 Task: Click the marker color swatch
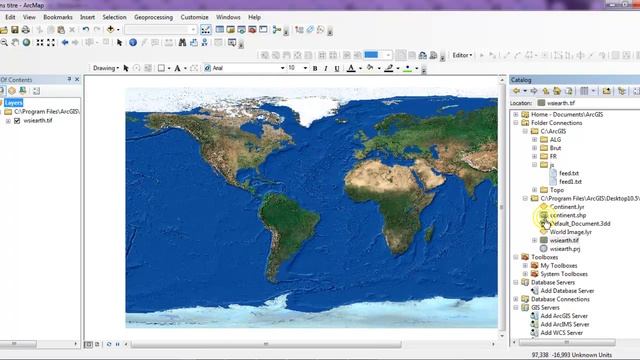407,69
